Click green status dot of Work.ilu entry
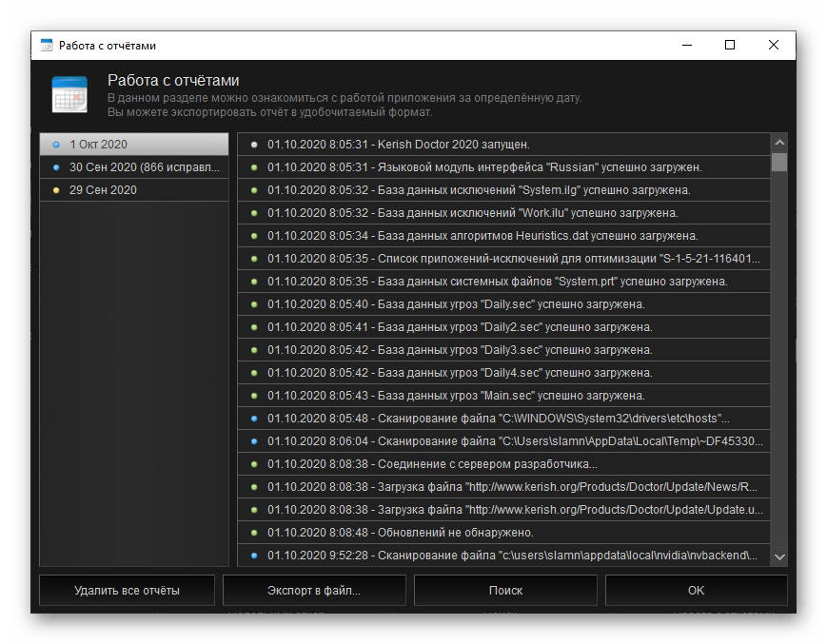Screen dimensions: 827x644 (x=254, y=213)
